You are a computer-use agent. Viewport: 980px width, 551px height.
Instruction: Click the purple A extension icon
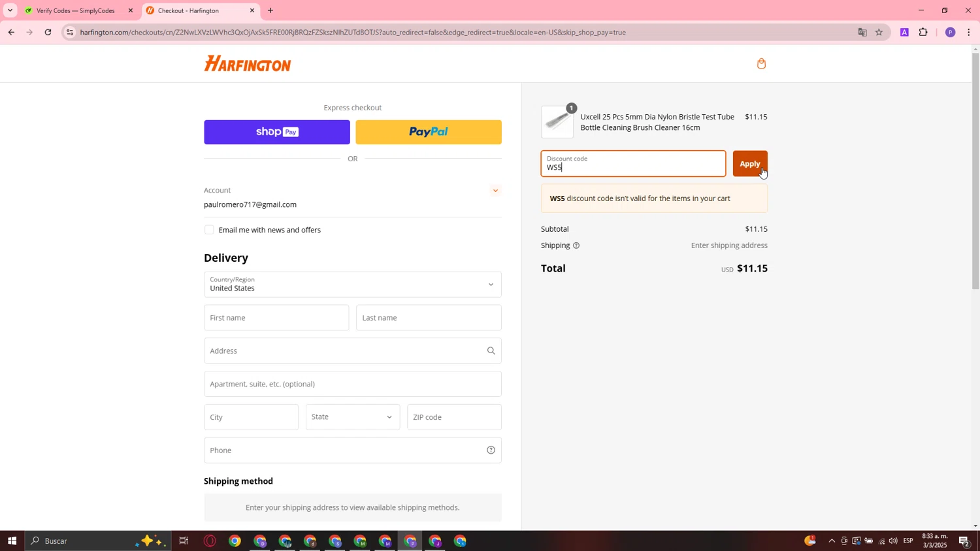point(904,32)
